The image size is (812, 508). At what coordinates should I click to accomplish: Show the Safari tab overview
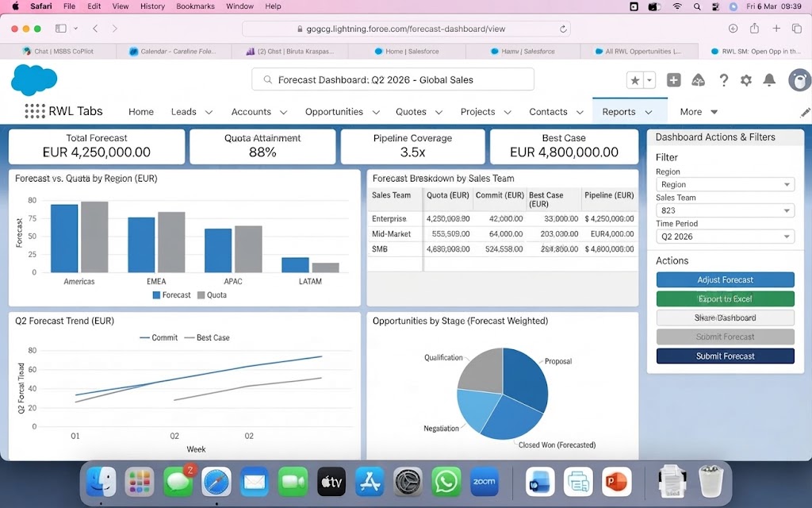click(797, 29)
